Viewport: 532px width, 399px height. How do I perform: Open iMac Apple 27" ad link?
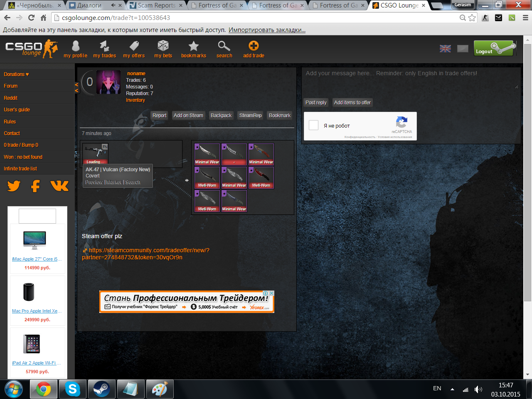coord(37,259)
